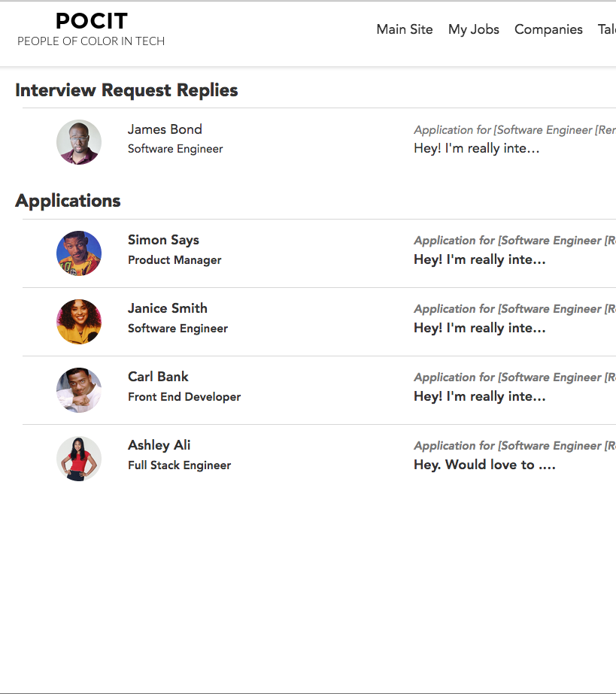Click the POCIT logo
This screenshot has height=694, width=616.
coord(90,21)
